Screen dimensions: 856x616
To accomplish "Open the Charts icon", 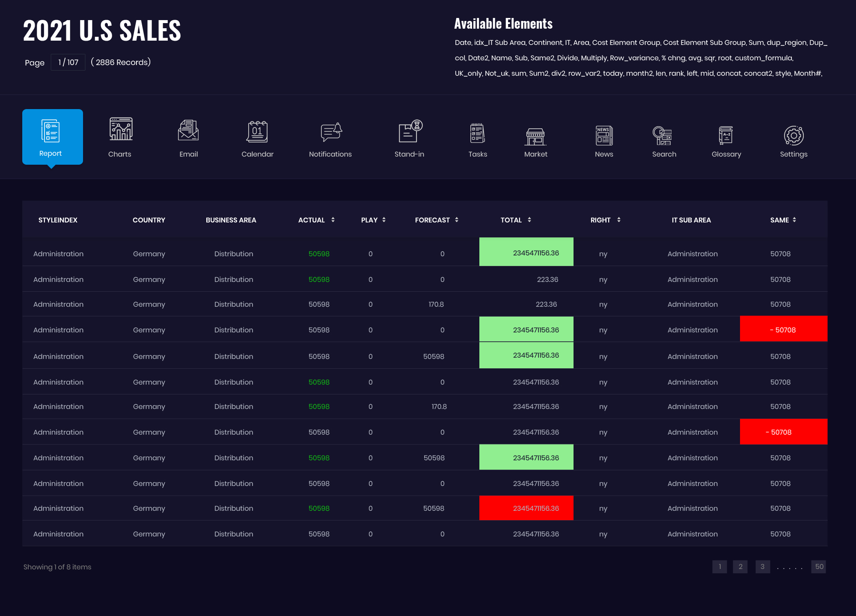I will coord(121,129).
